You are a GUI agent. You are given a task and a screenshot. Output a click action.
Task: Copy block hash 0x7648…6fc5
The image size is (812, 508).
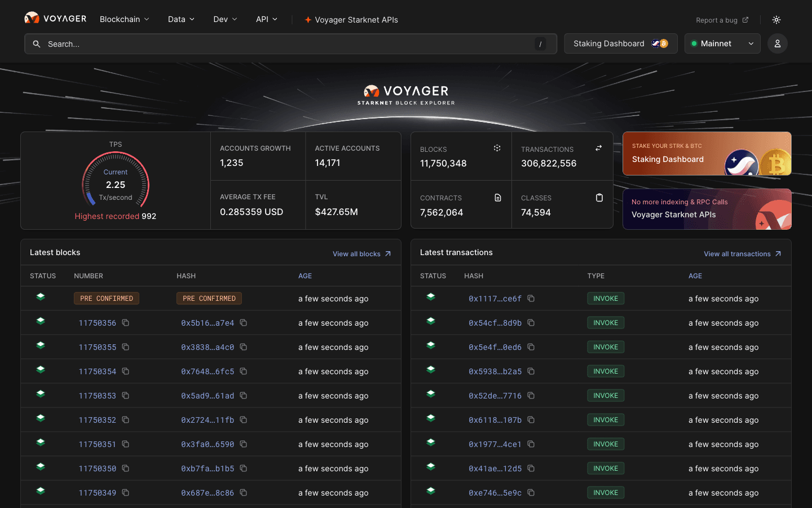pos(244,371)
